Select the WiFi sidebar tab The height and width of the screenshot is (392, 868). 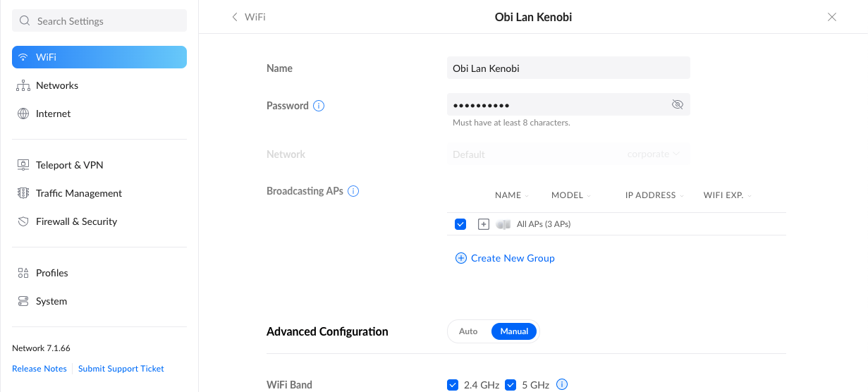click(99, 57)
